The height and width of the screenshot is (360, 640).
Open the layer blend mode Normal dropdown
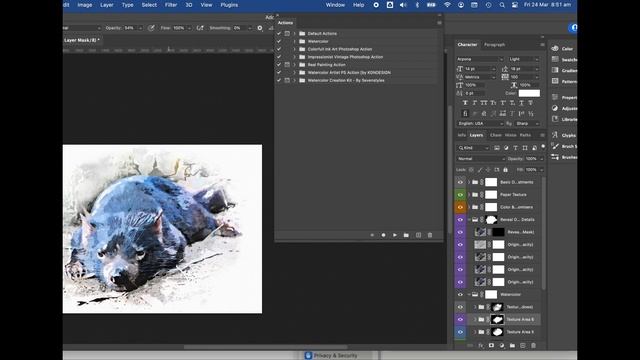[481, 159]
